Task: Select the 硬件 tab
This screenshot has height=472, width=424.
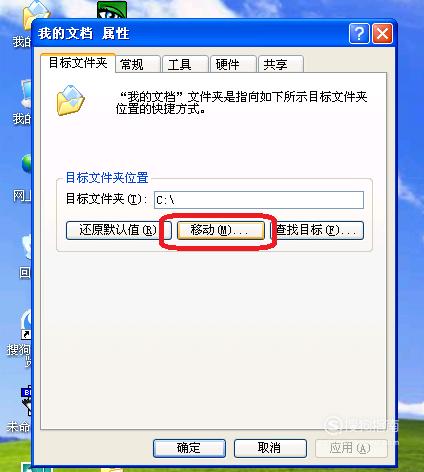Action: pyautogui.click(x=233, y=64)
